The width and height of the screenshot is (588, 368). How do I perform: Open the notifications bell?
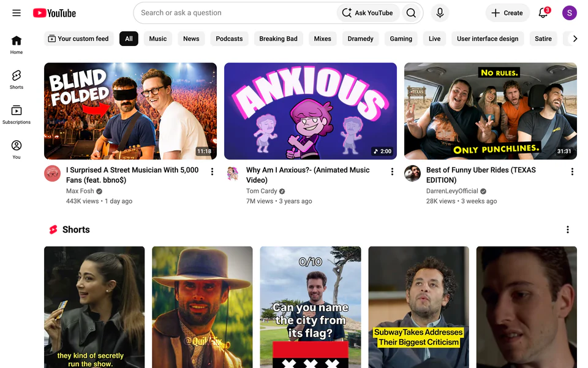(x=543, y=13)
